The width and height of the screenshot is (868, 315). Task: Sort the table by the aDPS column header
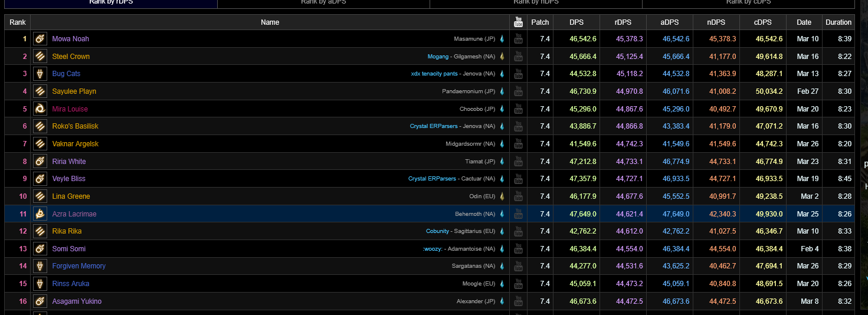670,22
